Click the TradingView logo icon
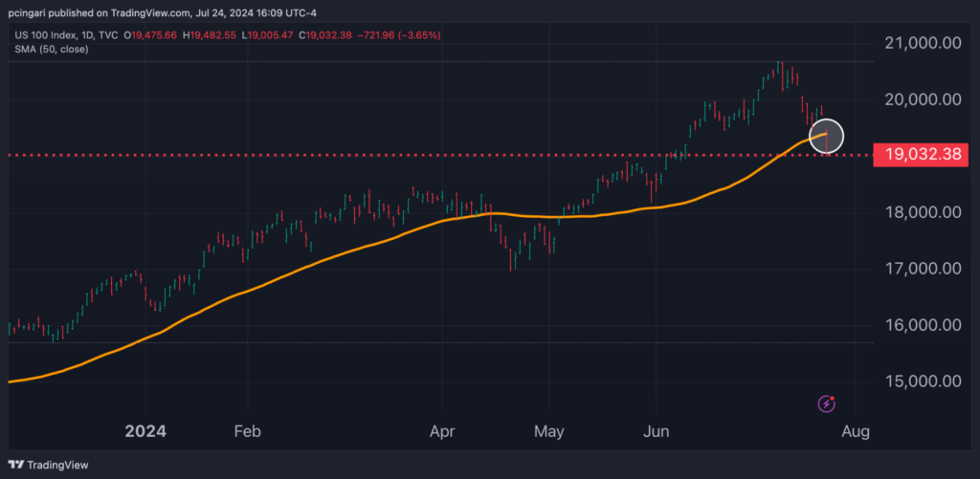Image resolution: width=980 pixels, height=479 pixels. [x=17, y=465]
